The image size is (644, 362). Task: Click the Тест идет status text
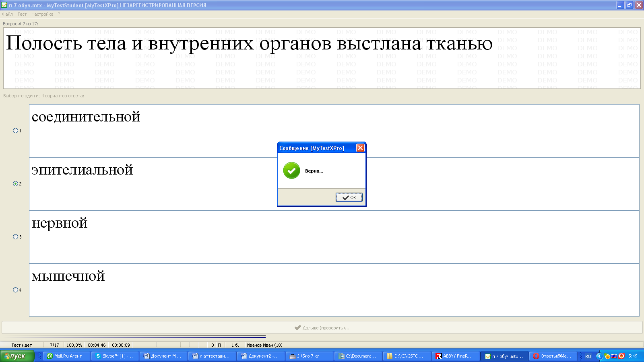(21, 345)
